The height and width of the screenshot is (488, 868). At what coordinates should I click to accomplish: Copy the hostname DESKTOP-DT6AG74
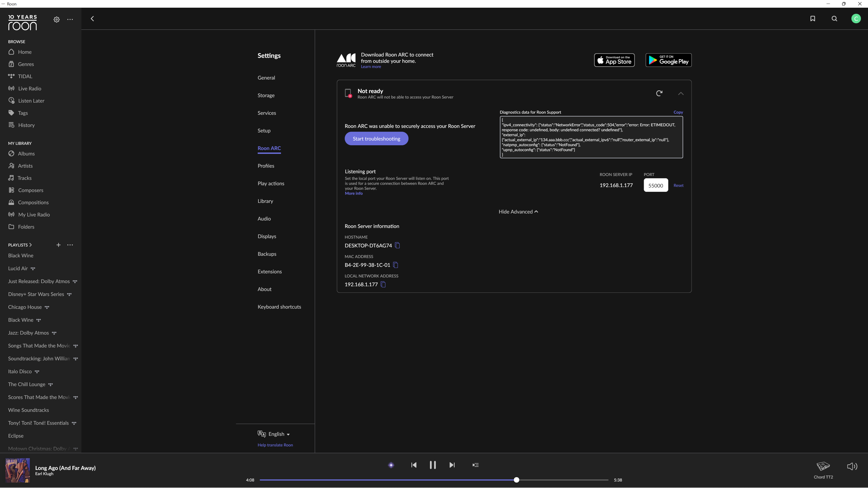click(x=397, y=246)
